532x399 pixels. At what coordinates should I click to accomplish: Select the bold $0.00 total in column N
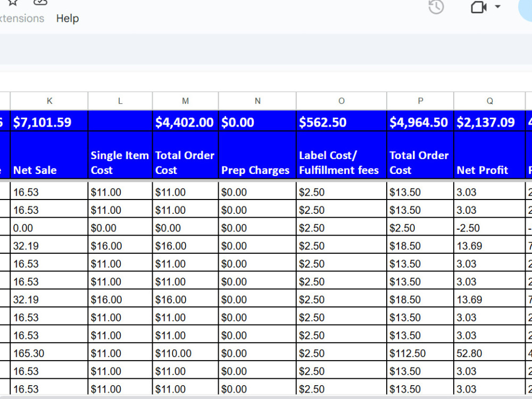pyautogui.click(x=257, y=122)
